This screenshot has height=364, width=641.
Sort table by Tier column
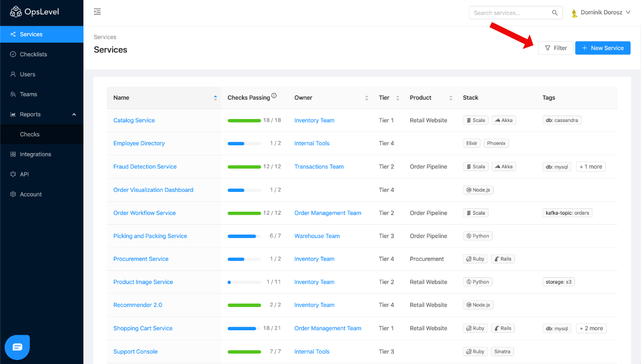(x=397, y=98)
